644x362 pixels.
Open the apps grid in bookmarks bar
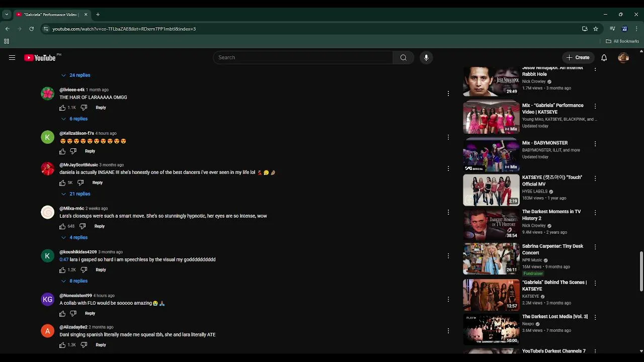pos(7,41)
